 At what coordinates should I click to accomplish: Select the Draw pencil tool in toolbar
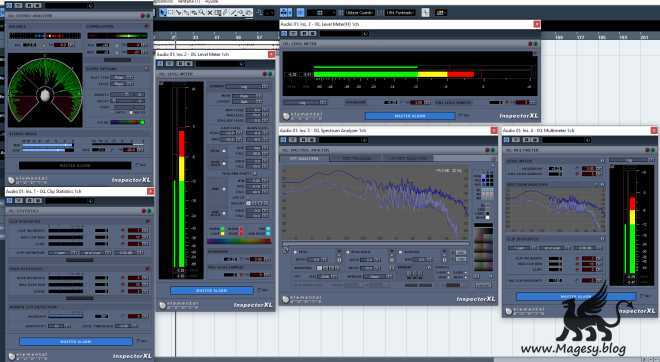[226, 13]
